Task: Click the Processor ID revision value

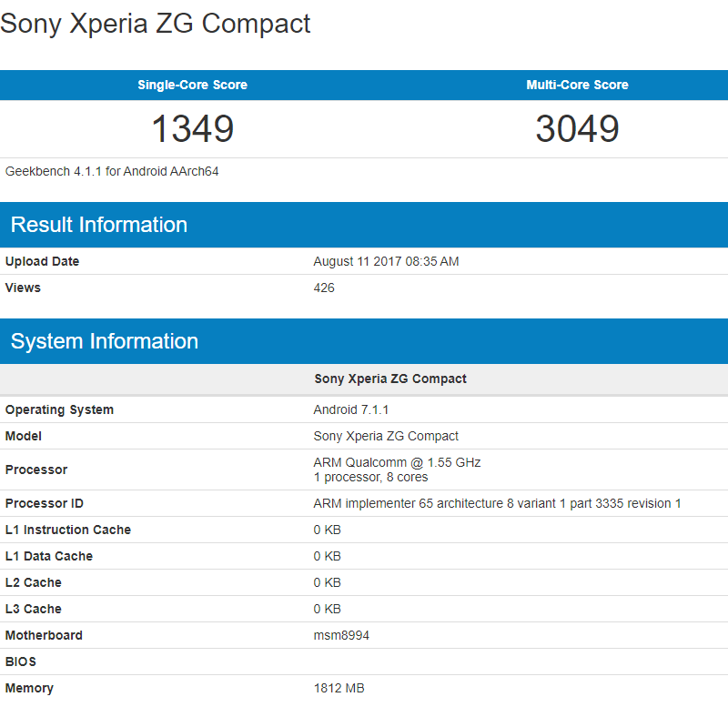Action: pos(496,502)
